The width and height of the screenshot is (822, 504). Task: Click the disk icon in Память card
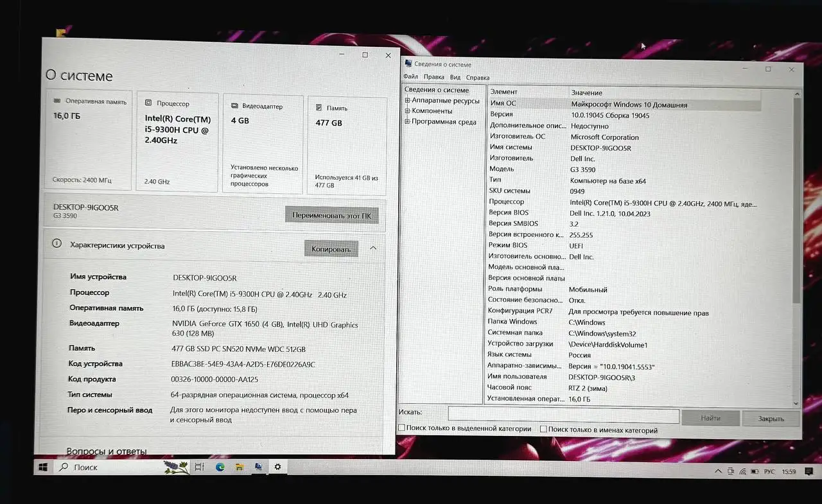319,109
